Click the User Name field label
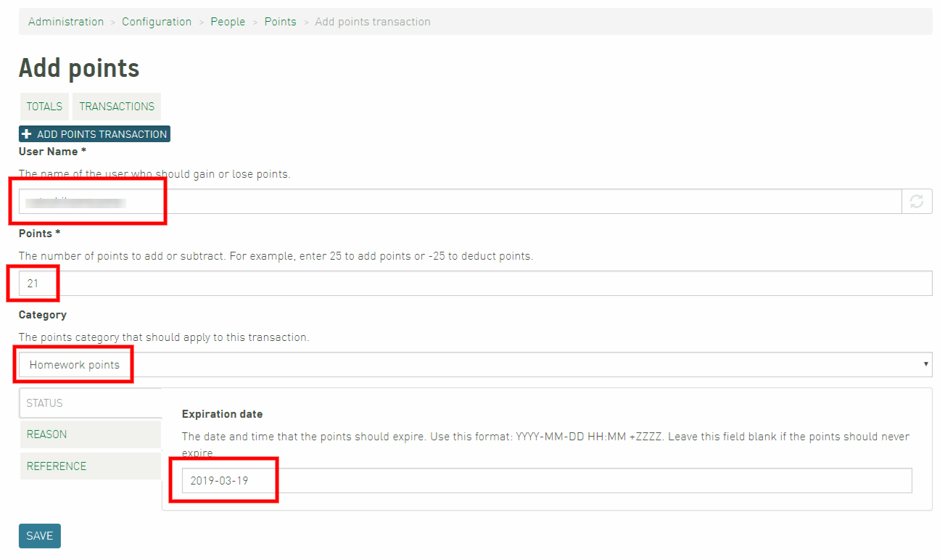The image size is (940, 560). tap(52, 152)
